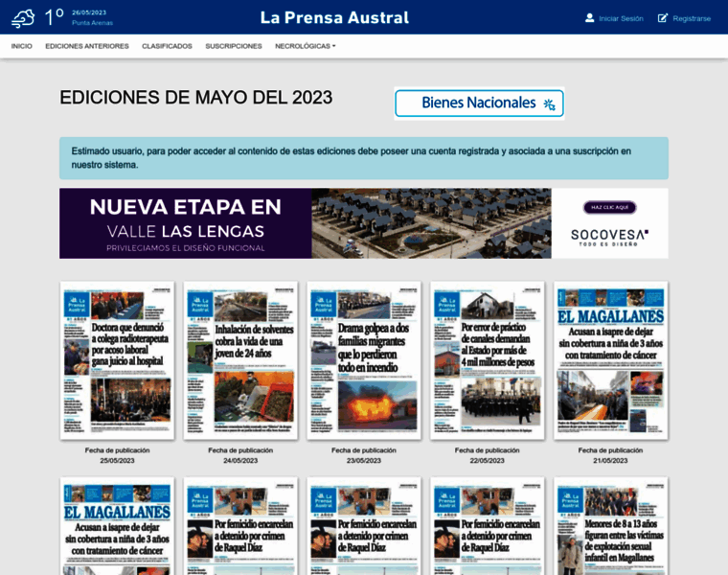Expand the NECROLÓGICAS dropdown menu

pyautogui.click(x=305, y=46)
